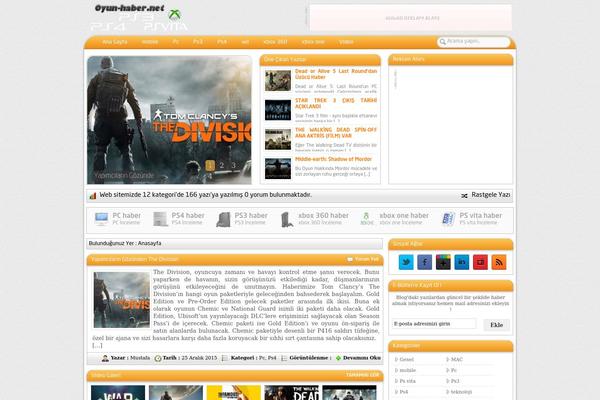
Task: Open Star Trek 3 çıkış tarihi headline
Action: point(336,103)
